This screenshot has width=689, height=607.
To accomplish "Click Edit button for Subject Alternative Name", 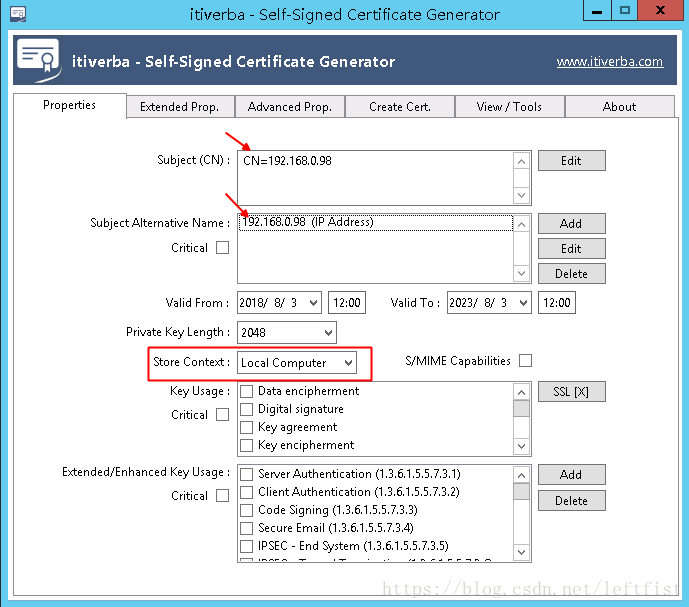I will (571, 249).
